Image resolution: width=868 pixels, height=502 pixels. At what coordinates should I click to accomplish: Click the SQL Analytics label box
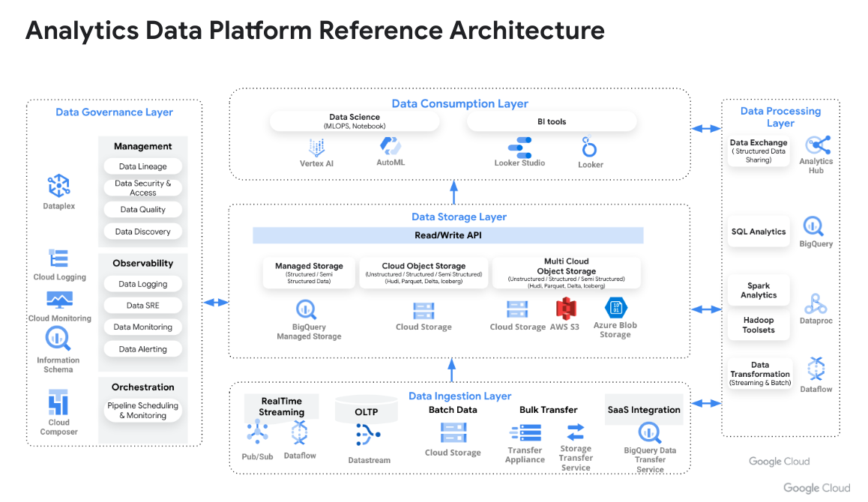point(759,232)
